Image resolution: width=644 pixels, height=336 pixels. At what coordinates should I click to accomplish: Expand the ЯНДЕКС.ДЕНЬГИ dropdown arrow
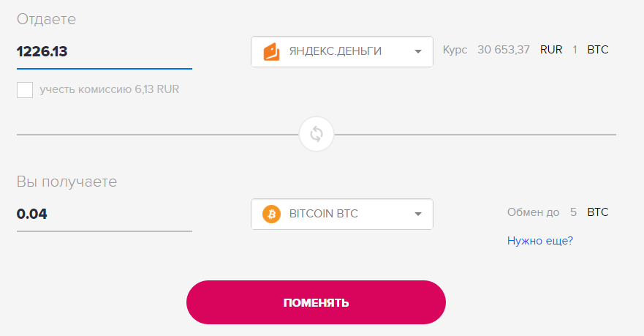coord(418,51)
